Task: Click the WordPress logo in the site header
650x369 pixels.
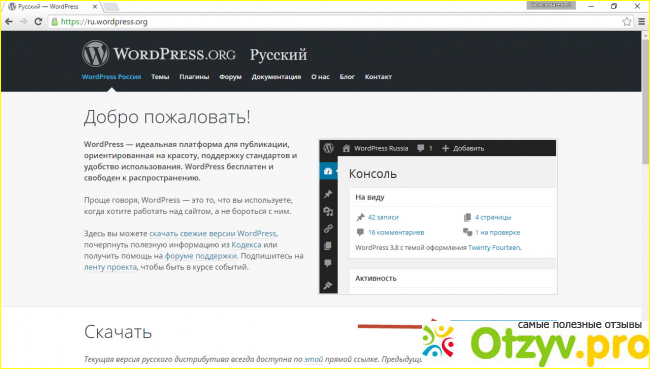Action: pos(95,53)
